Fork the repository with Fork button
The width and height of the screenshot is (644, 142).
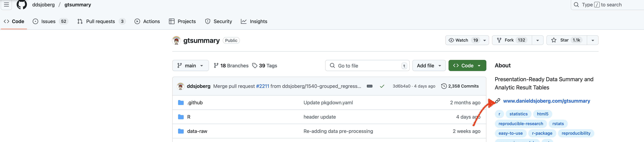point(512,40)
